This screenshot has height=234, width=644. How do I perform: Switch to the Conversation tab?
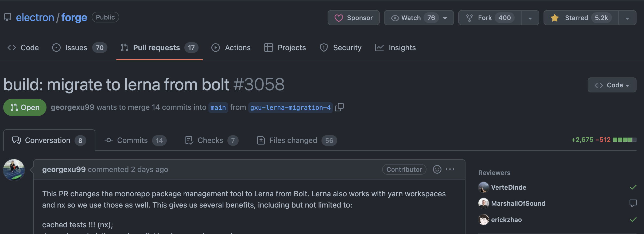49,140
